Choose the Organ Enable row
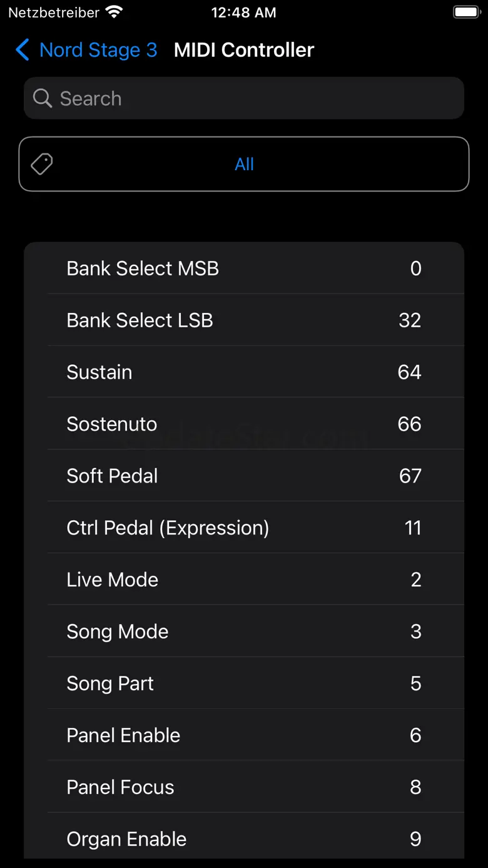Image resolution: width=488 pixels, height=868 pixels. (x=244, y=839)
